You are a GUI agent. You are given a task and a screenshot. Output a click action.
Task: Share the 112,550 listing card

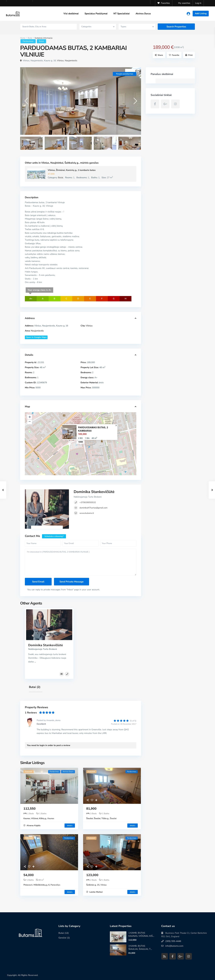click(x=25, y=800)
